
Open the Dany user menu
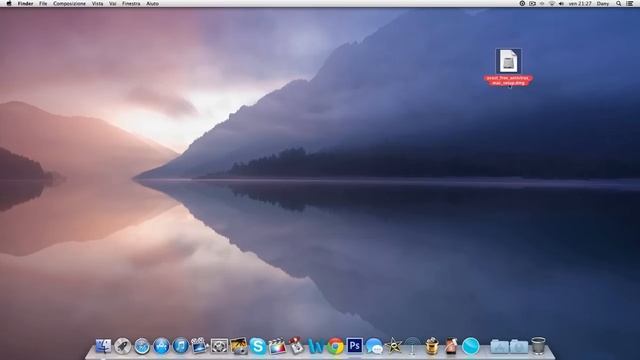click(x=603, y=3)
